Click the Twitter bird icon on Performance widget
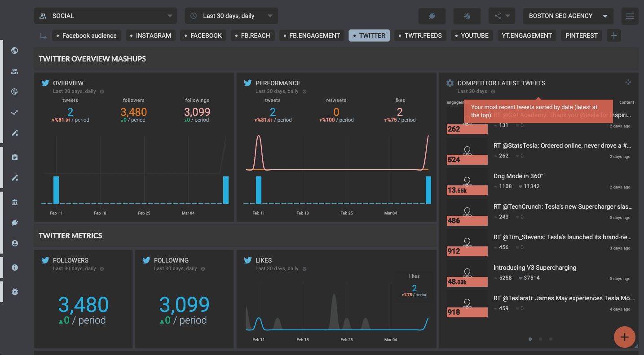Screen dimensions: 644x355 247,83
